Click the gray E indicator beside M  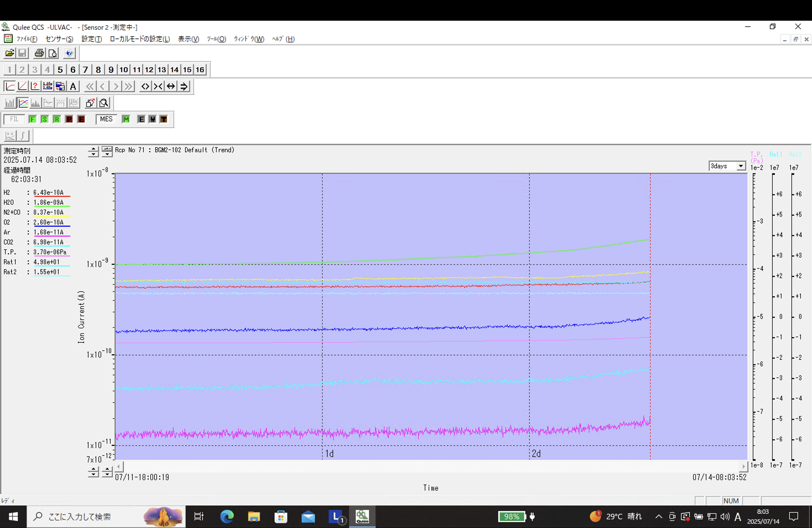[x=141, y=119]
